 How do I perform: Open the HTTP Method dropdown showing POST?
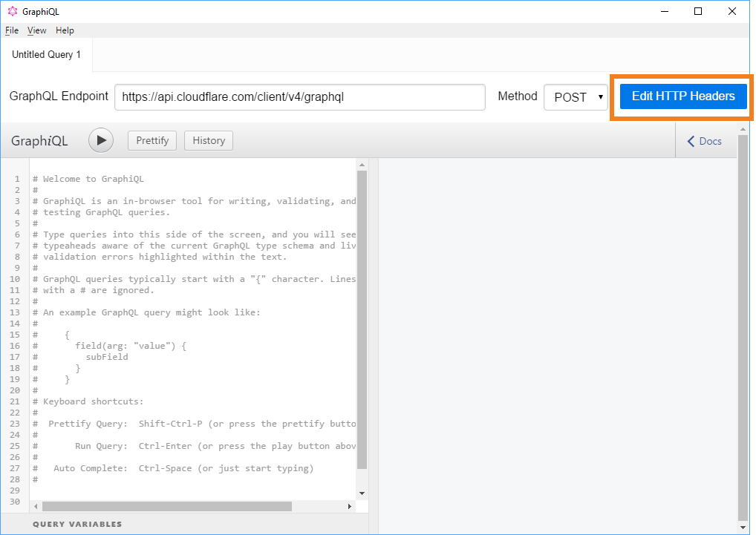pos(576,96)
